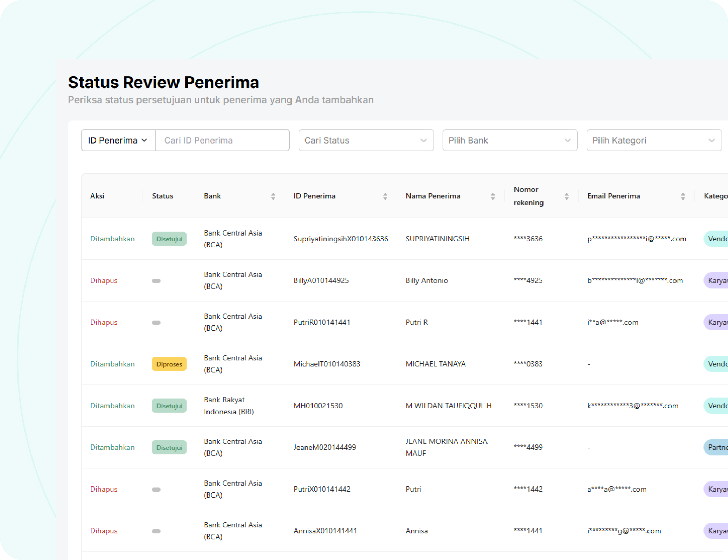Open the Pilih Bank dropdown
This screenshot has width=728, height=560.
pyautogui.click(x=510, y=140)
